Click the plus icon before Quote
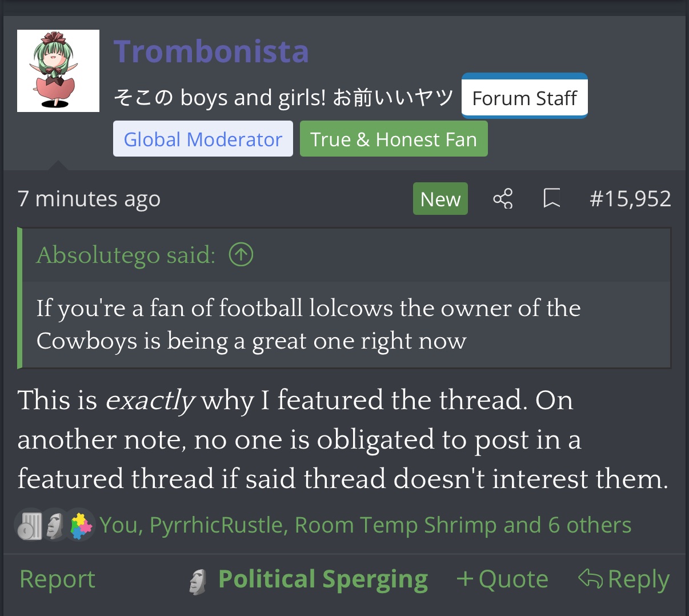The height and width of the screenshot is (616, 689). point(464,579)
